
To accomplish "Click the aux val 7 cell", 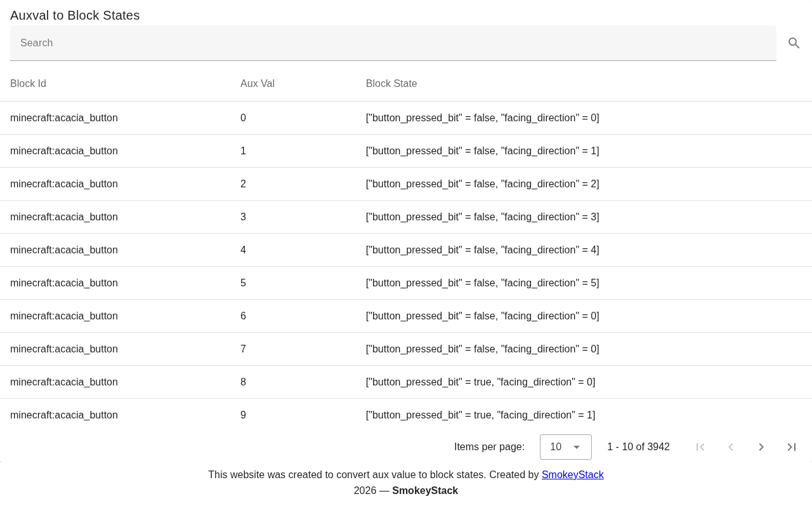I will (x=243, y=349).
